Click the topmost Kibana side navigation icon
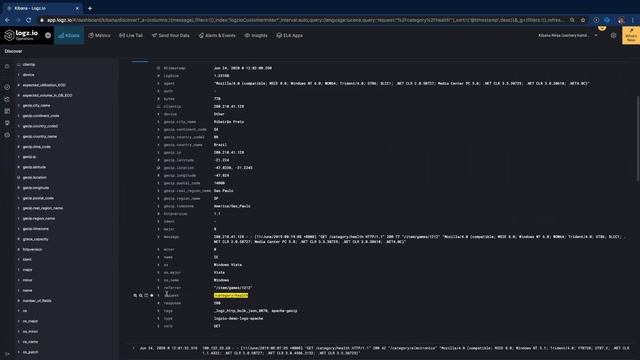640x360 pixels. click(x=7, y=66)
